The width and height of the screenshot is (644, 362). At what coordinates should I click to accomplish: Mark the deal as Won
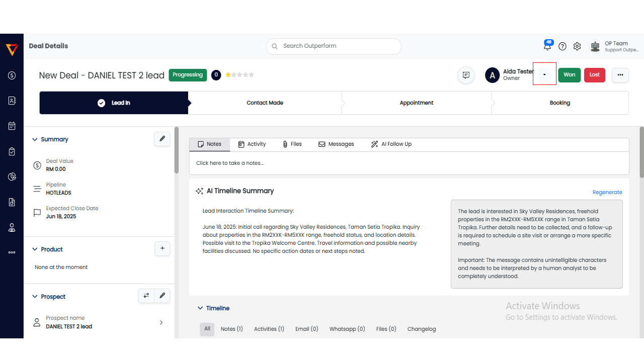pyautogui.click(x=569, y=75)
